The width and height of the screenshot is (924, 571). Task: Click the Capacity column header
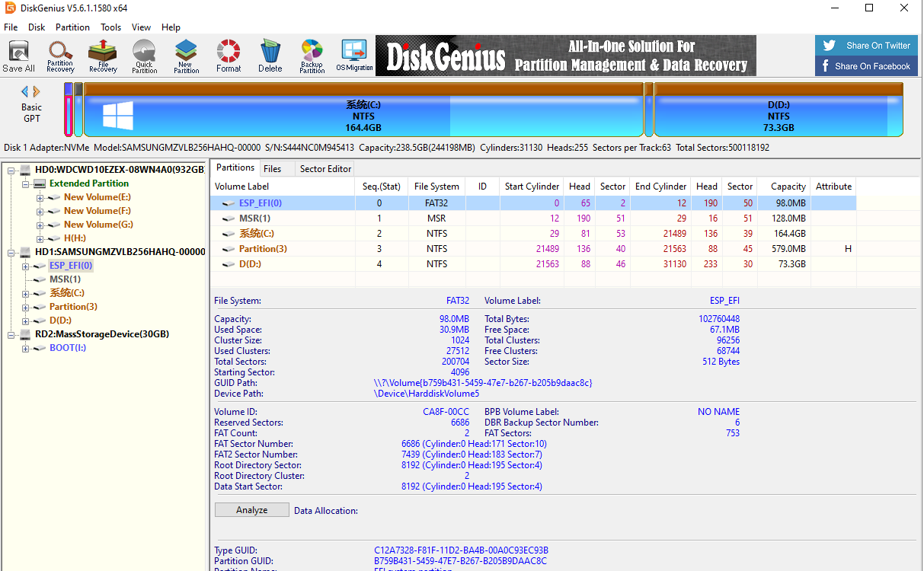785,187
